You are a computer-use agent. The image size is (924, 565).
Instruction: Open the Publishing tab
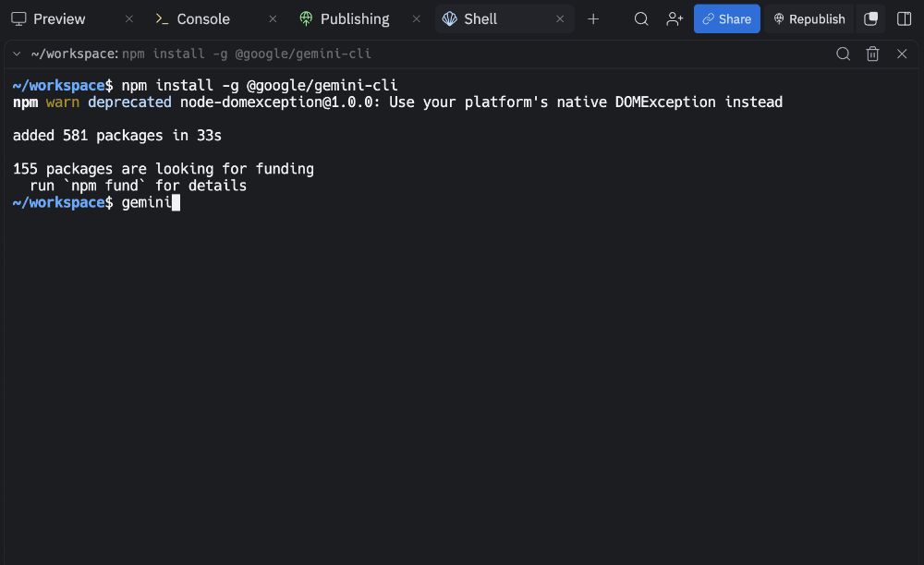[354, 18]
